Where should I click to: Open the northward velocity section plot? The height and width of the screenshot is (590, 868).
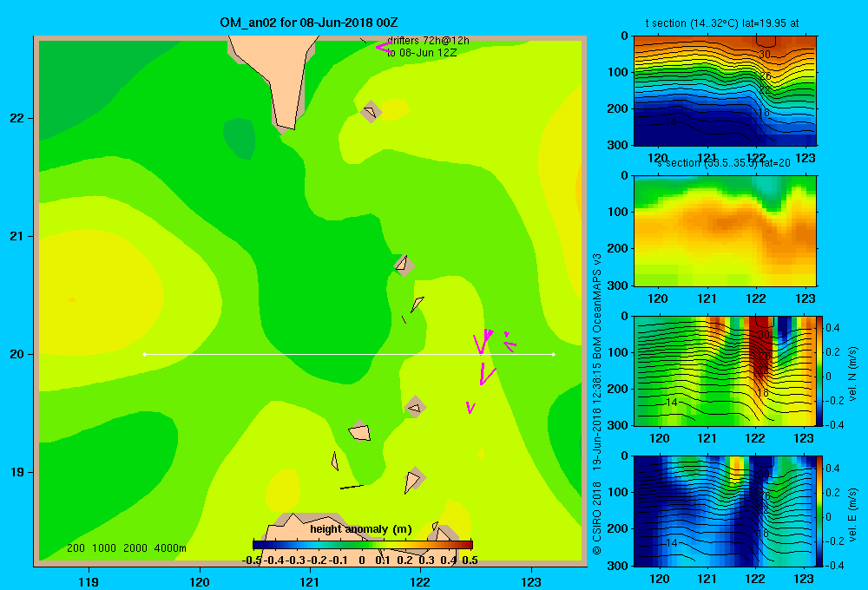[725, 370]
